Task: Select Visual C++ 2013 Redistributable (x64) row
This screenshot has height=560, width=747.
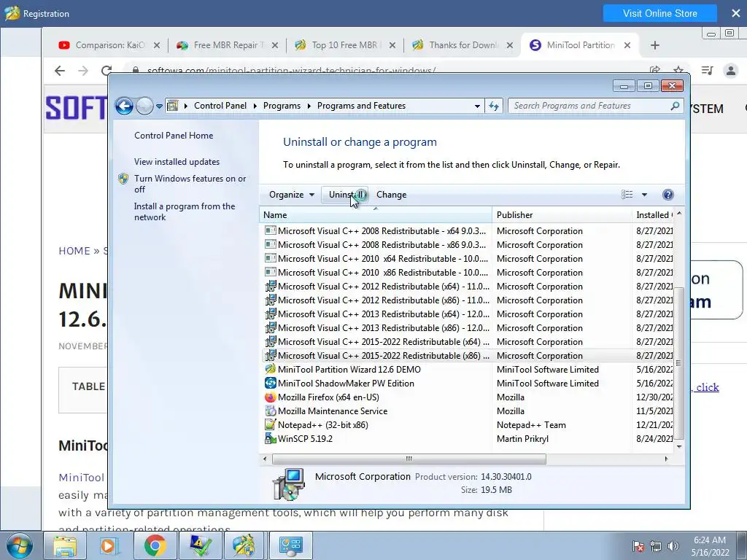Action: 468,314
